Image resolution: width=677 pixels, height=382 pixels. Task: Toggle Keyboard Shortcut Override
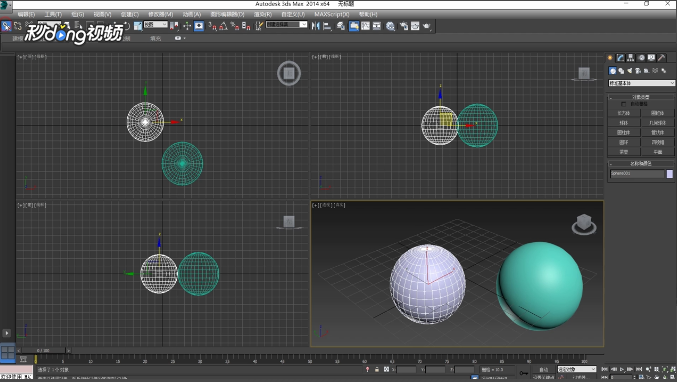199,26
